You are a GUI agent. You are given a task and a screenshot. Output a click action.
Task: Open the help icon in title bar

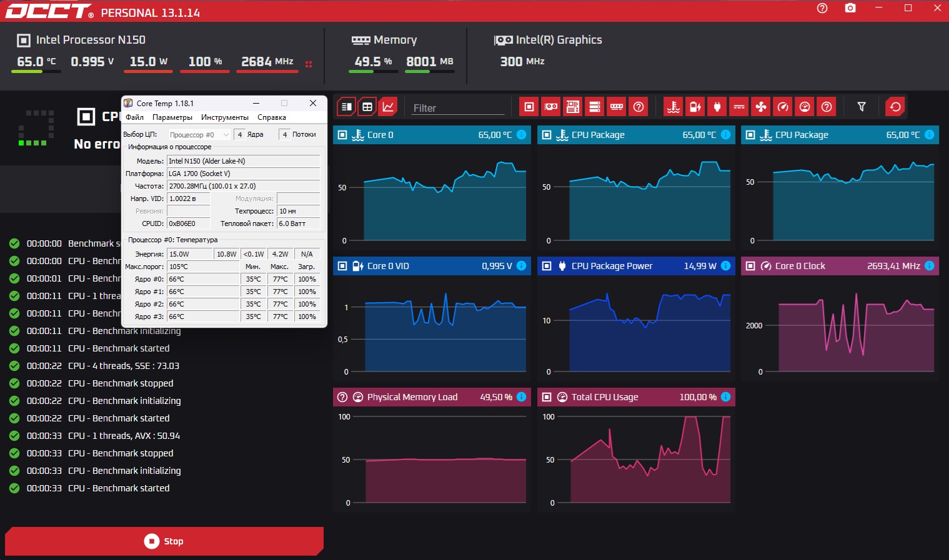(x=822, y=8)
